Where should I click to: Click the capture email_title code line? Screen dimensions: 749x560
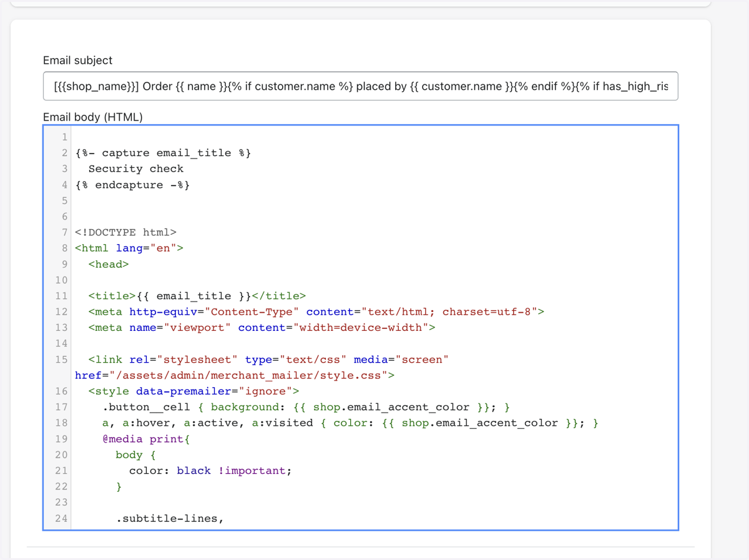(x=163, y=153)
